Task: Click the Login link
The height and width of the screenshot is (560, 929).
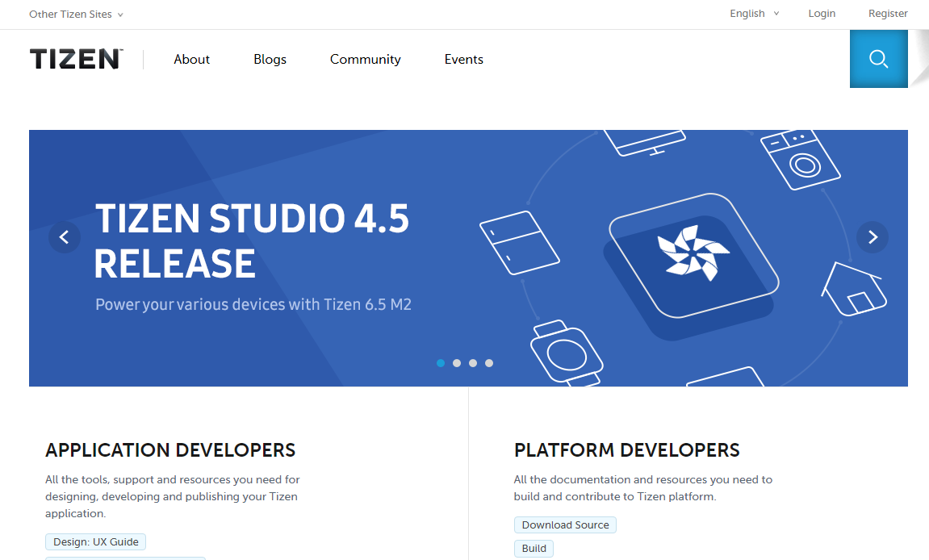Action: coord(822,14)
